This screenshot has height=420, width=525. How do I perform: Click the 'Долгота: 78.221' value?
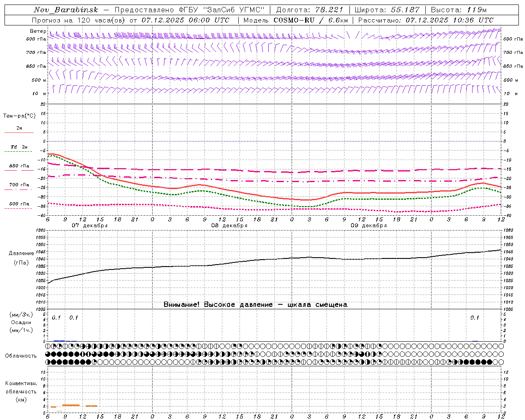[310, 10]
